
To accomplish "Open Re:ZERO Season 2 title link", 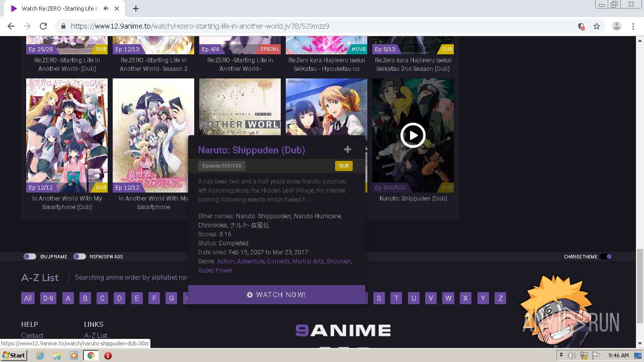I will tap(153, 64).
